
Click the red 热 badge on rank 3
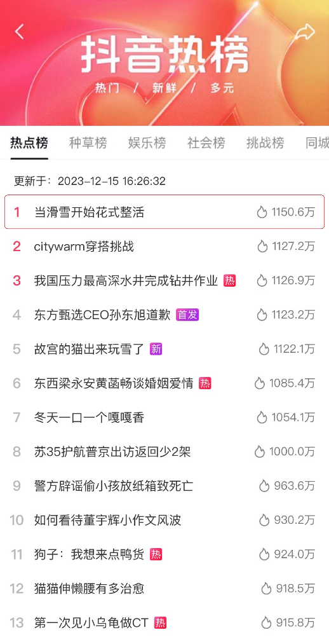pyautogui.click(x=230, y=281)
